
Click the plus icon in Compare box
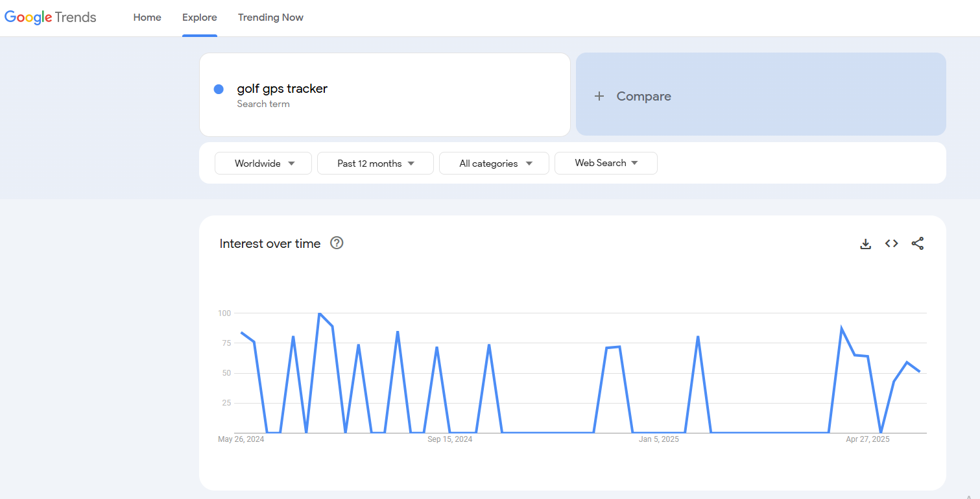[599, 96]
